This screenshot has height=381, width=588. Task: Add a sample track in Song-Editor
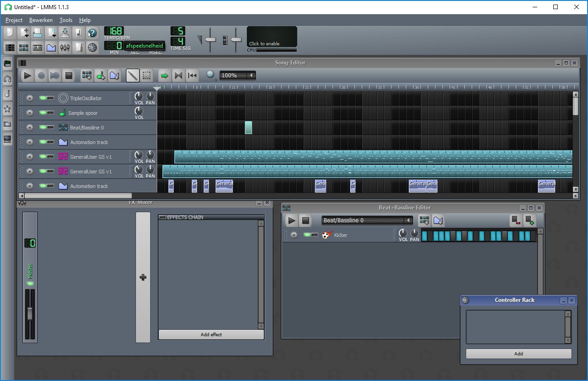click(x=101, y=75)
